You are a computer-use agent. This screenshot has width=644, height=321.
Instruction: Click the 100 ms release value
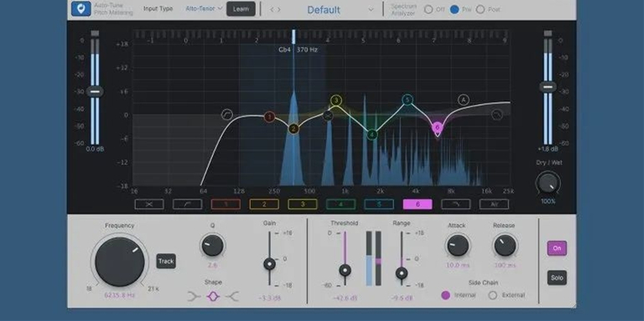coord(505,265)
